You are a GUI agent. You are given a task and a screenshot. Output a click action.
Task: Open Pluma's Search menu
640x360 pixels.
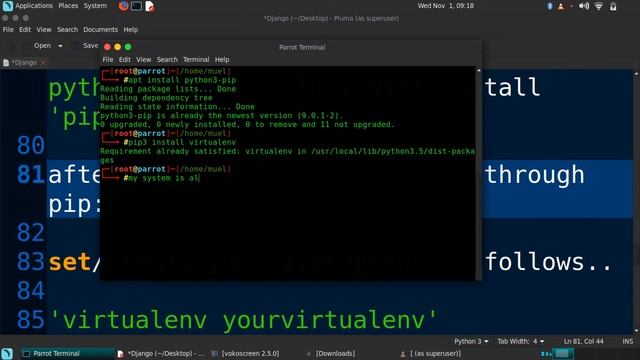click(67, 29)
